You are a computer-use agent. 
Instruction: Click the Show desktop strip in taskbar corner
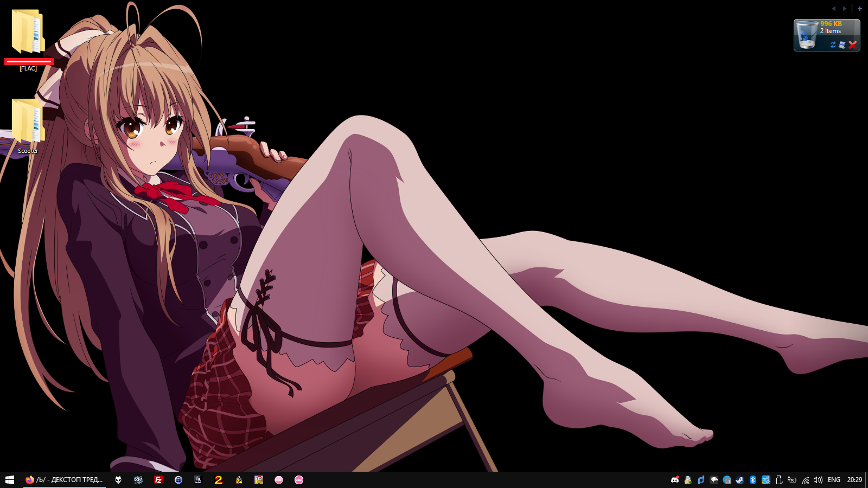866,480
